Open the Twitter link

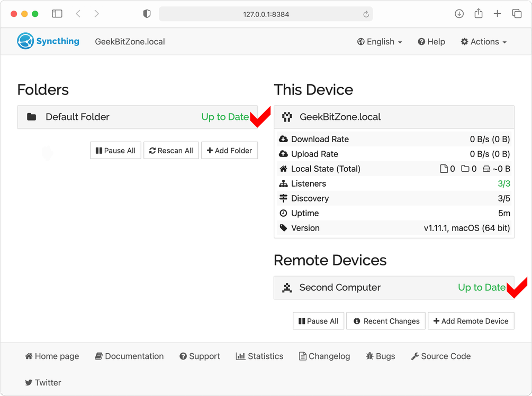coord(43,383)
